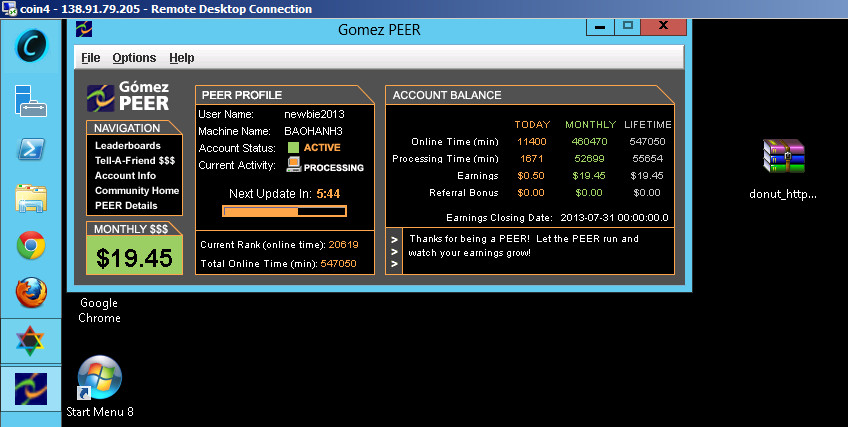Minimize the Gomez PEER window
Viewport: 848px width, 427px height.
600,27
